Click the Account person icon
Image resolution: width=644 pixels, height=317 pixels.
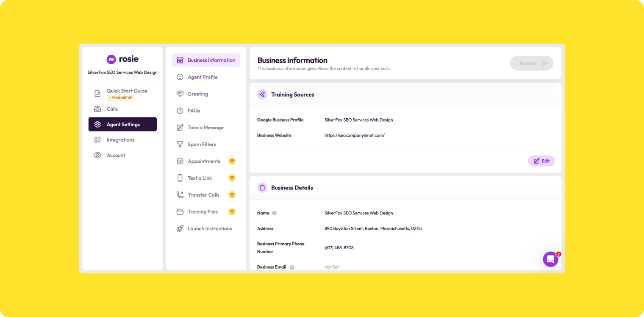click(x=97, y=155)
